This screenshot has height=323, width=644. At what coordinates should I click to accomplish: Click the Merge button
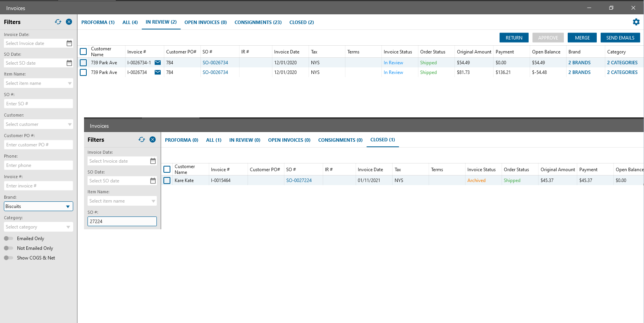pos(582,38)
